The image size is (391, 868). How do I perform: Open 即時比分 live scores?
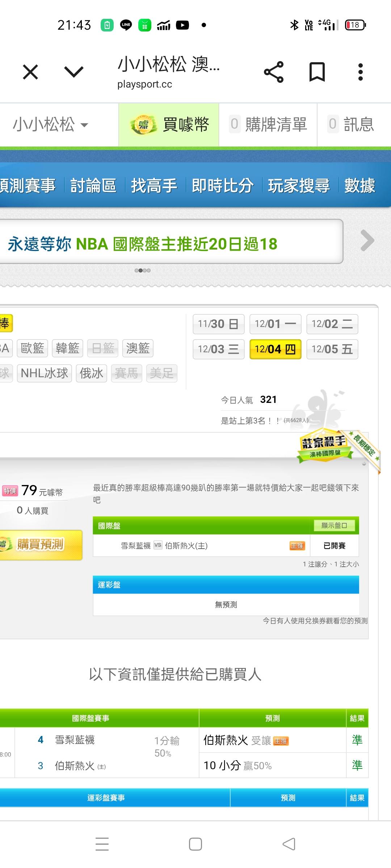click(223, 186)
